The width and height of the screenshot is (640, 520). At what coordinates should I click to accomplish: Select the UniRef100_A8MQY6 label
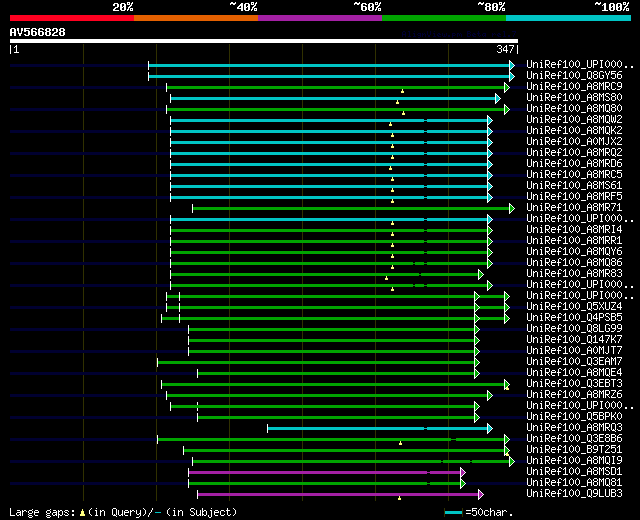point(574,252)
